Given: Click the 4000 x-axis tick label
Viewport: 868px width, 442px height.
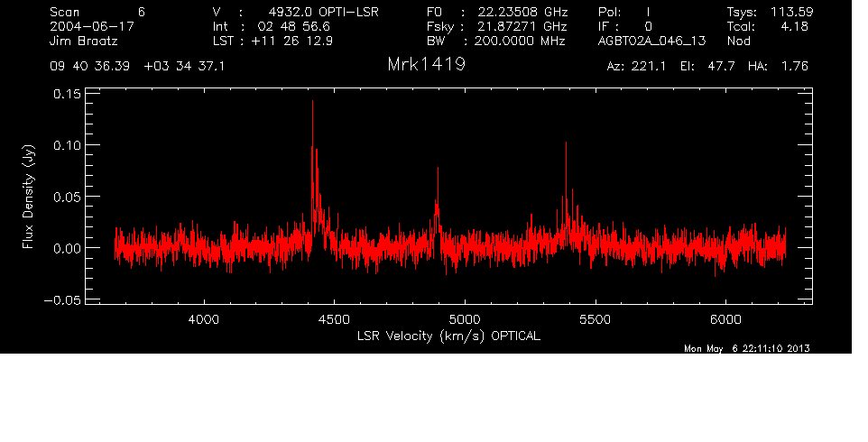Looking at the screenshot, I should [204, 319].
